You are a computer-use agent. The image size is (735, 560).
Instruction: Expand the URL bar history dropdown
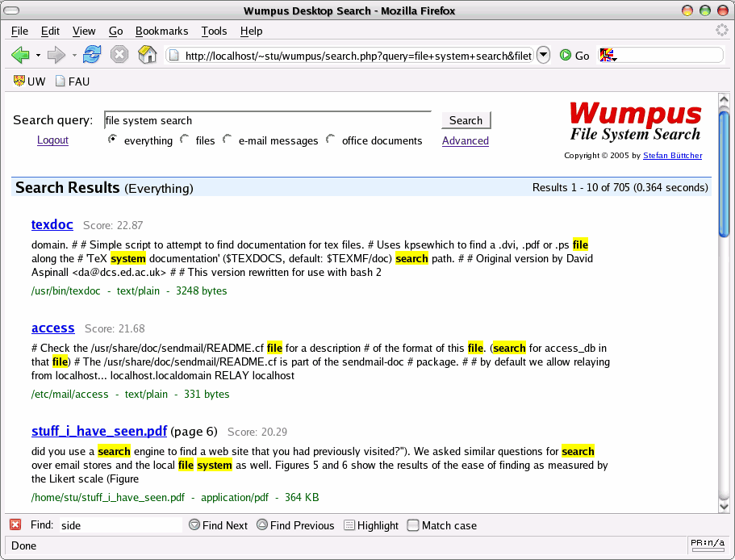[x=543, y=55]
